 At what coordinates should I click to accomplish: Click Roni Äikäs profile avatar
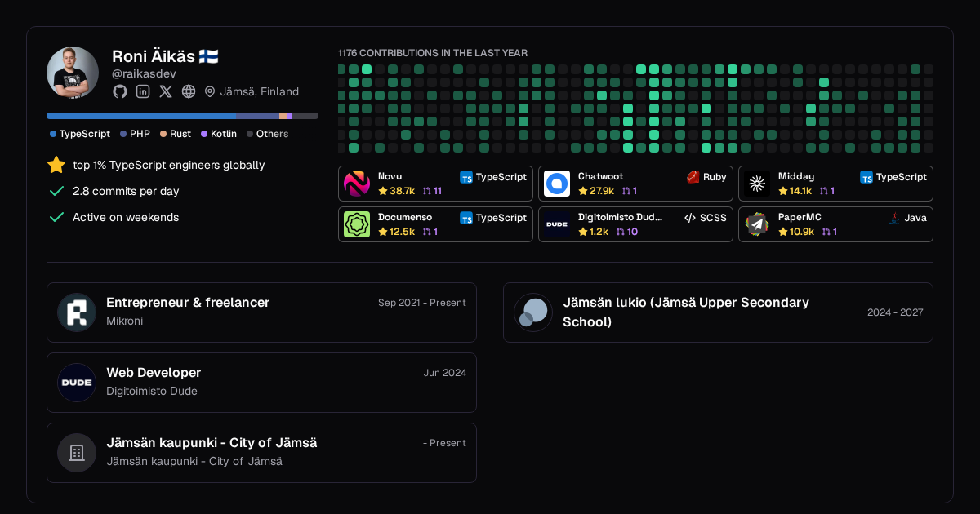coord(73,73)
